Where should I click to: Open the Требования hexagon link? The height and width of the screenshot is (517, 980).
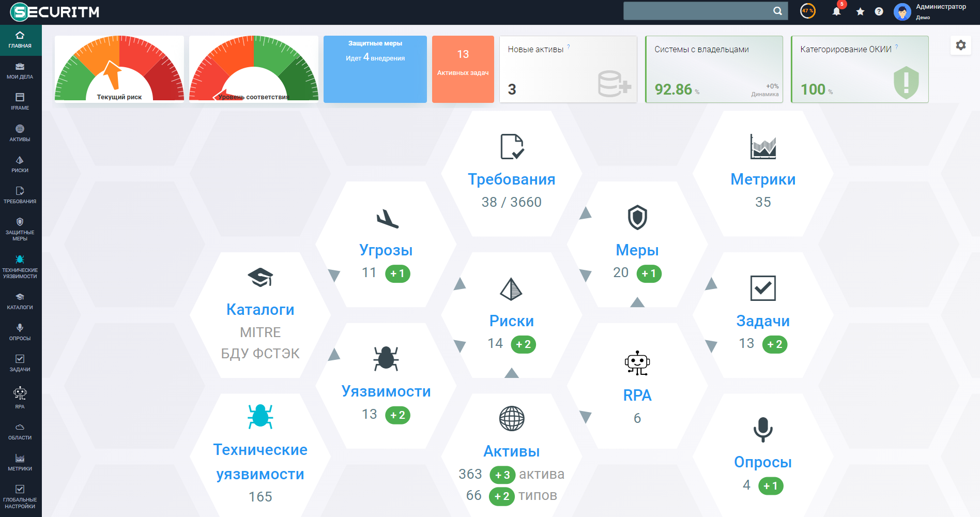click(512, 179)
